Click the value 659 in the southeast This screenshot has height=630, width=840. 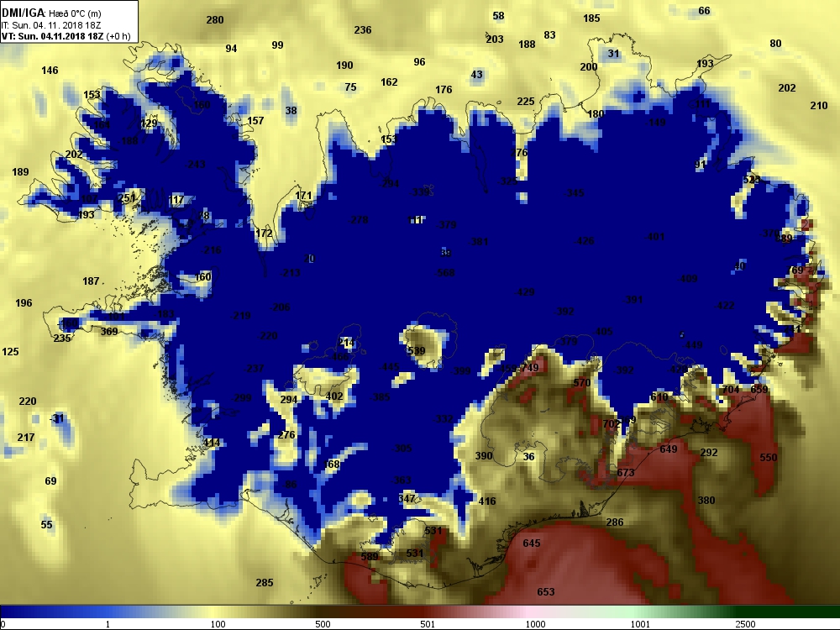click(759, 390)
